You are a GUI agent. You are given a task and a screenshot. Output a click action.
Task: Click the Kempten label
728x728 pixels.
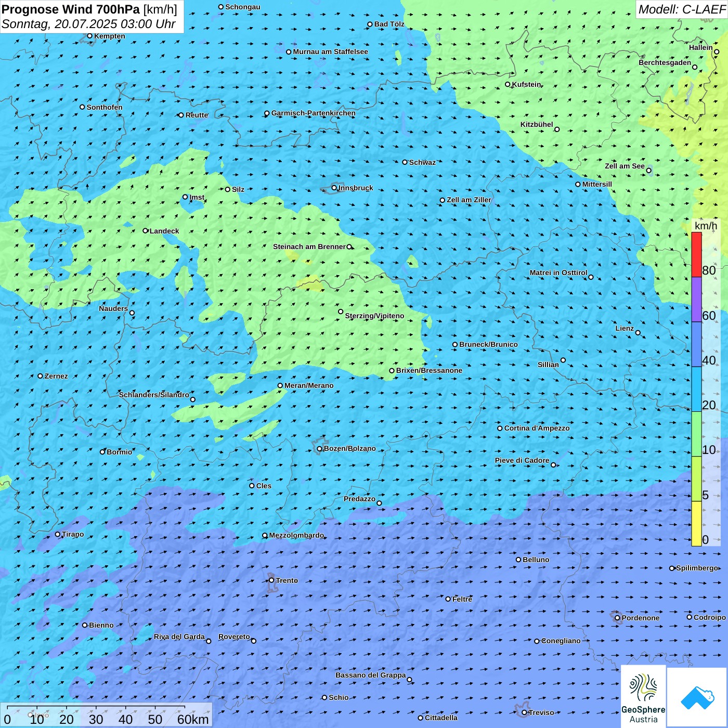[109, 36]
